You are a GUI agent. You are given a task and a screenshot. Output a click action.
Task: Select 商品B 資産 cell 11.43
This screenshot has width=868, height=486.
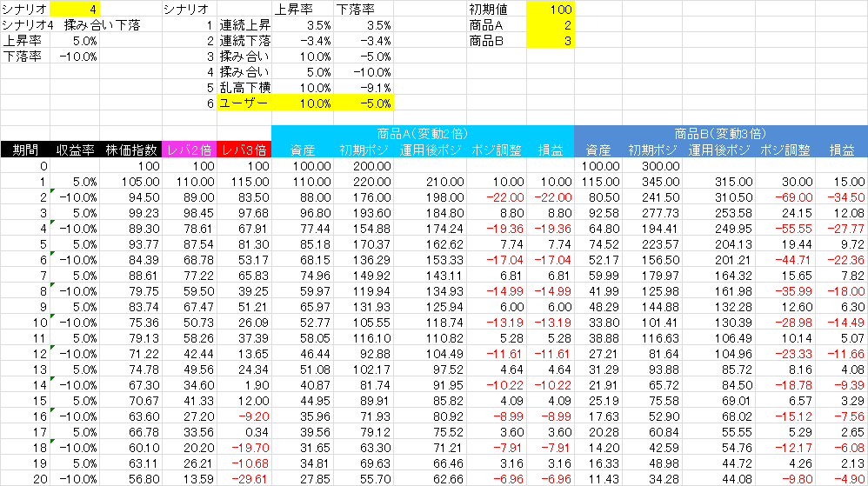(x=598, y=479)
